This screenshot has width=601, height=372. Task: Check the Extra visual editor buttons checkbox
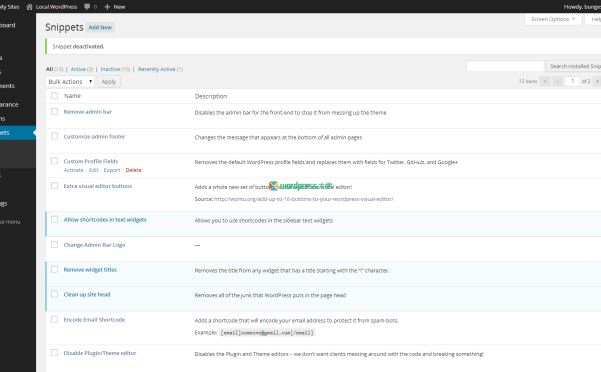(x=54, y=186)
